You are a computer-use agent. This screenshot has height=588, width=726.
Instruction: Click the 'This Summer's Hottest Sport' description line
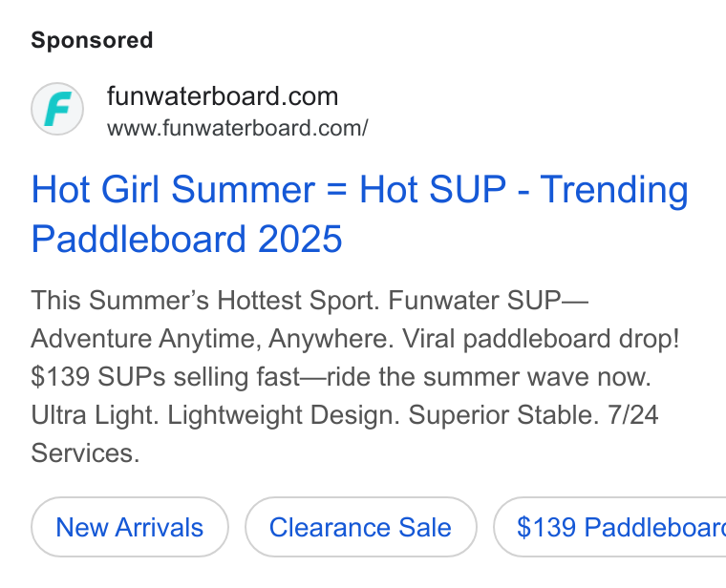[x=205, y=301]
